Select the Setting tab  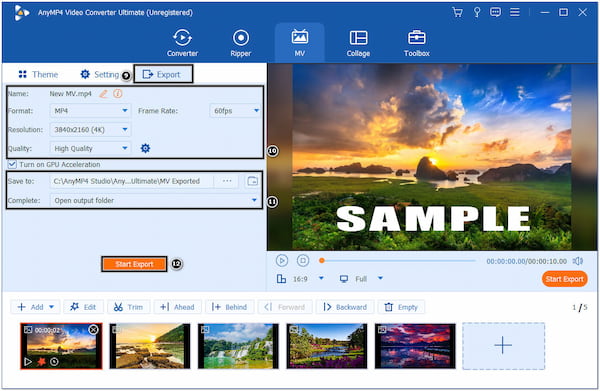[100, 74]
